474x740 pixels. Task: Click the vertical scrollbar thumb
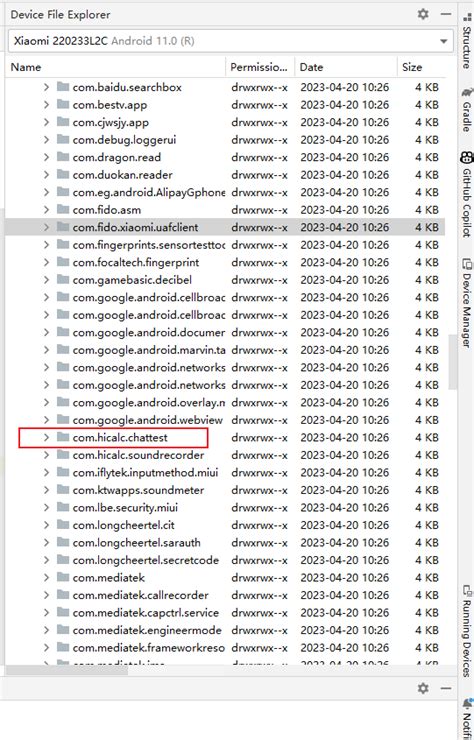coord(453,362)
